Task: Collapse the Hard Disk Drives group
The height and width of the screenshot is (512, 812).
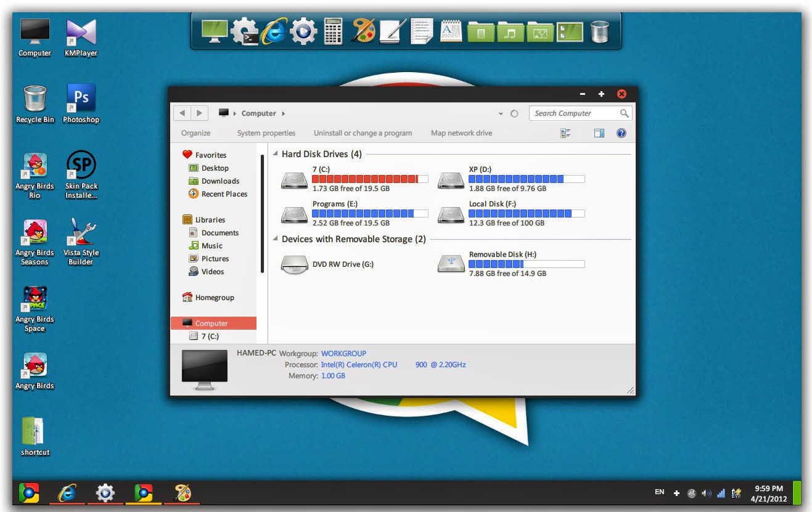Action: [x=276, y=154]
